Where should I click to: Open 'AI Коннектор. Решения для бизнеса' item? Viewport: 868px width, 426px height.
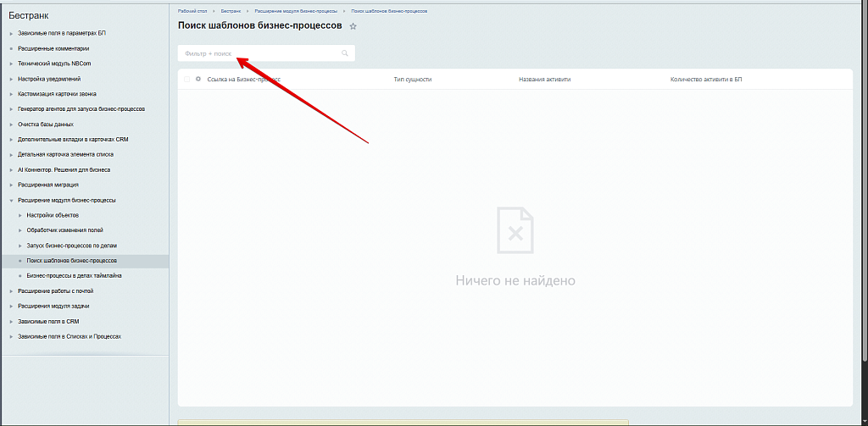[64, 170]
